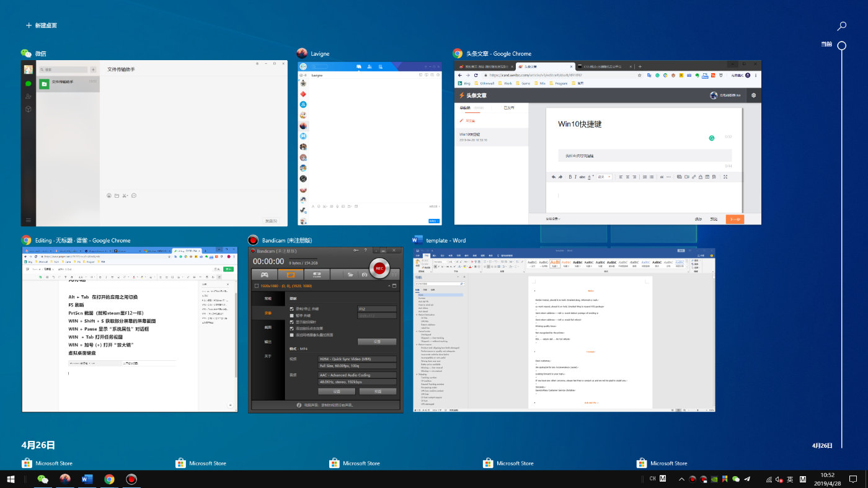
Task: Select 文件传输助手 chat row in 微信
Action: [x=68, y=84]
